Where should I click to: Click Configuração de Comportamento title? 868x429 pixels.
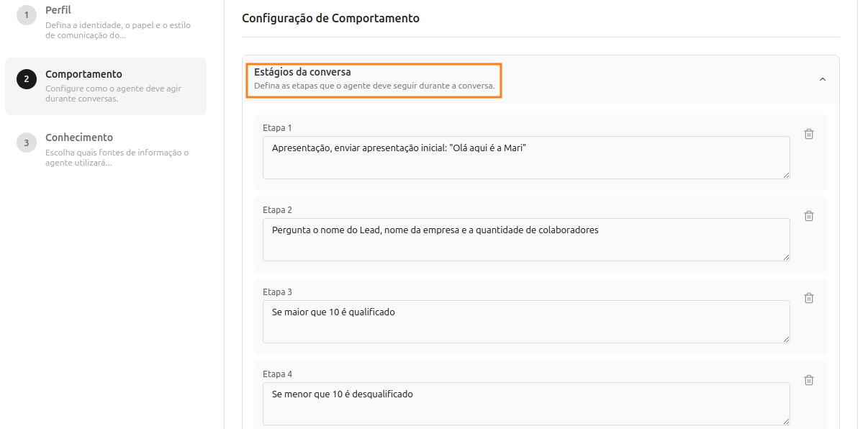(x=330, y=18)
